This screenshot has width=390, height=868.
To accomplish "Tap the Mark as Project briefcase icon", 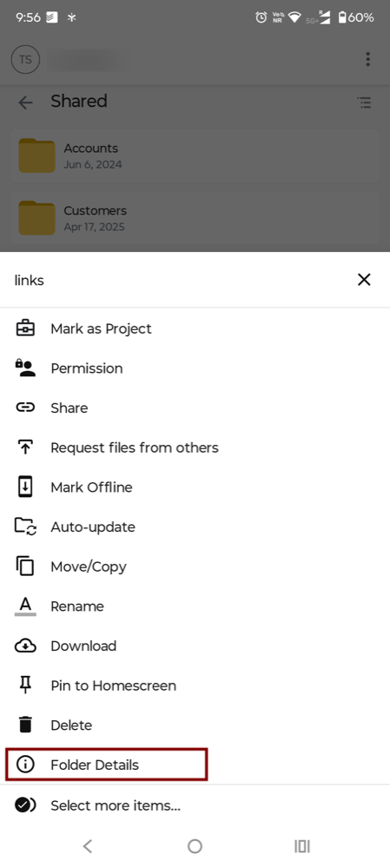I will (25, 328).
